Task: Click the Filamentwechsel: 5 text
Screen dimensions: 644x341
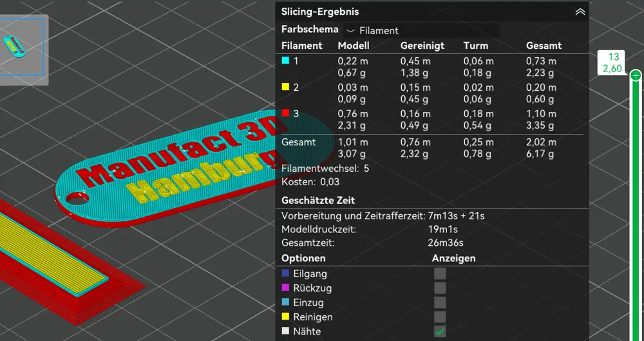Action: click(325, 169)
